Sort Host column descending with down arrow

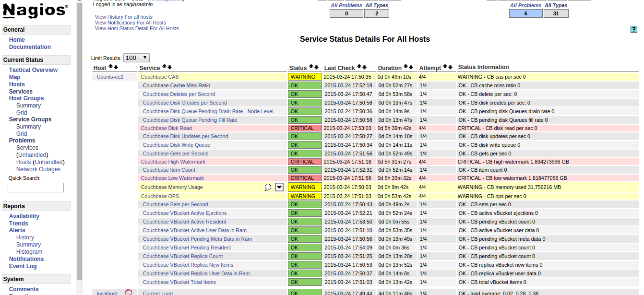pyautogui.click(x=116, y=67)
